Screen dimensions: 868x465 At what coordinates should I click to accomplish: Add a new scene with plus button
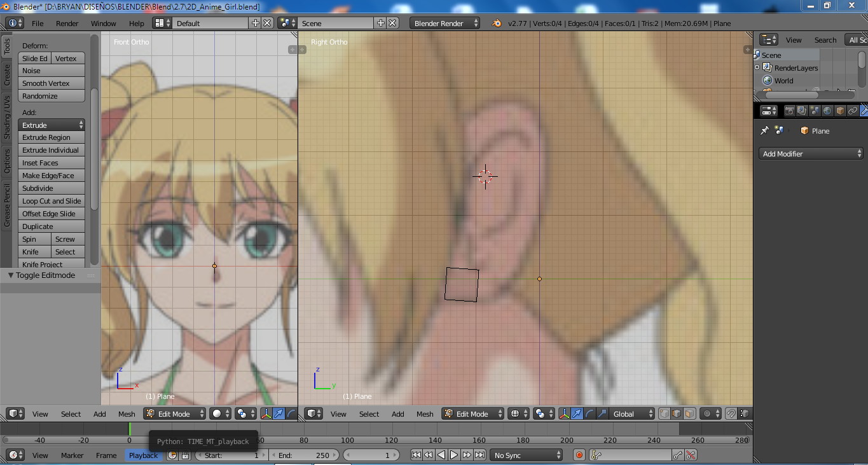(381, 23)
